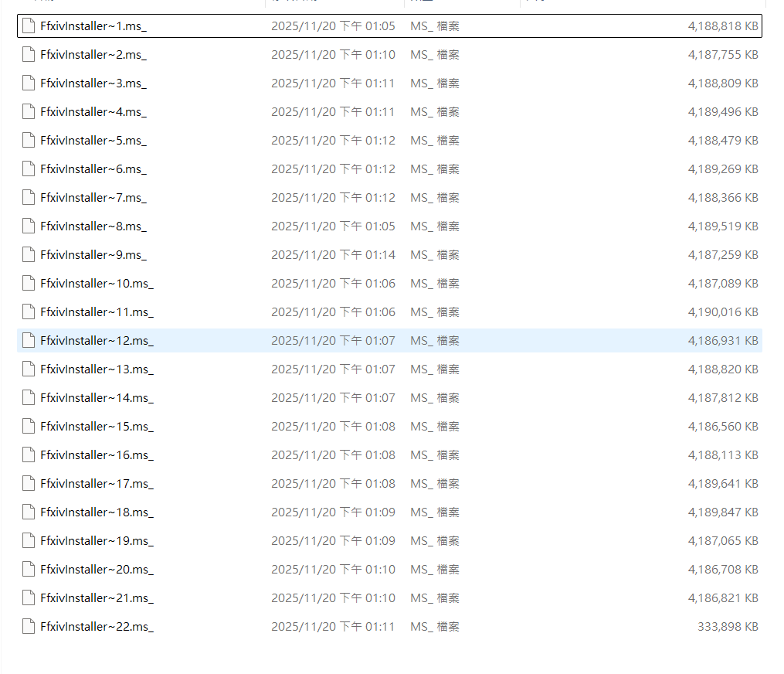
Task: Select the size value 4,186,560 KB
Action: 723,427
